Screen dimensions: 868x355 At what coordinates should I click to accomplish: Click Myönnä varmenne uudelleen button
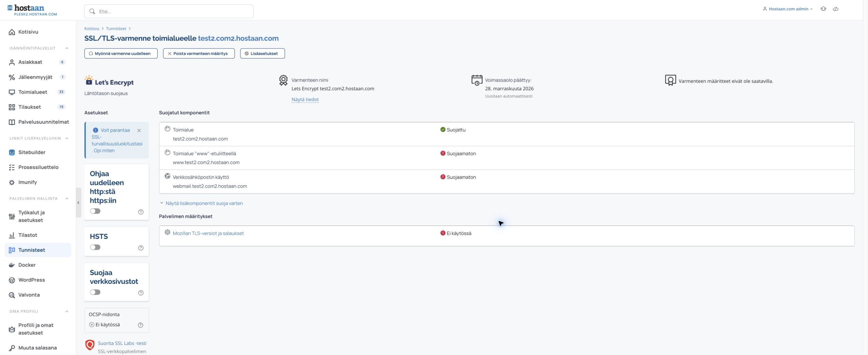point(121,54)
